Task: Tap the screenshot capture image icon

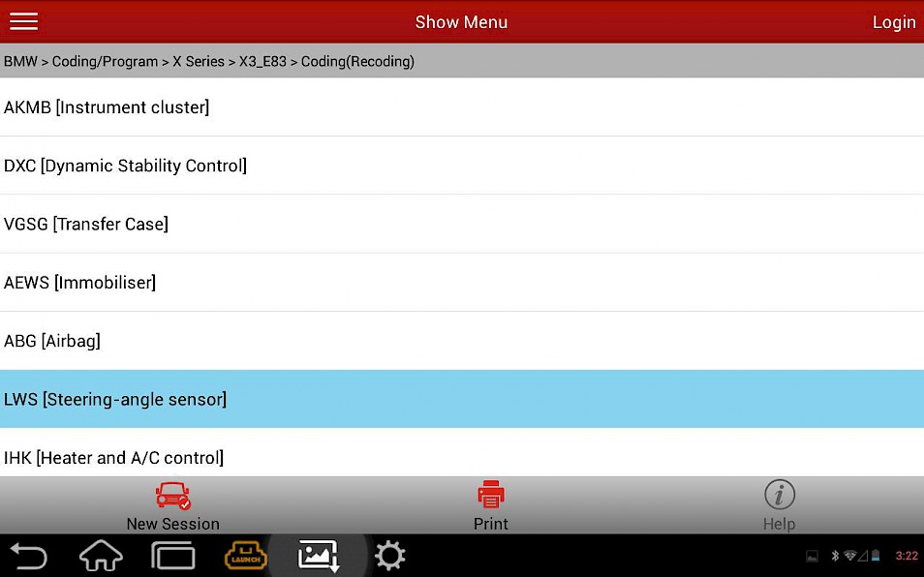Action: pos(319,555)
